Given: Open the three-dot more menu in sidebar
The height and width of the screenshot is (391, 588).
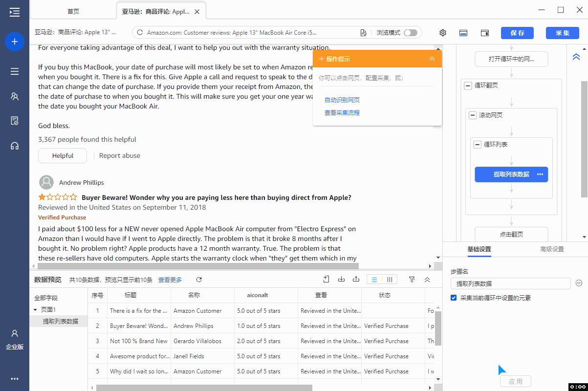Looking at the screenshot, I should pyautogui.click(x=15, y=379).
